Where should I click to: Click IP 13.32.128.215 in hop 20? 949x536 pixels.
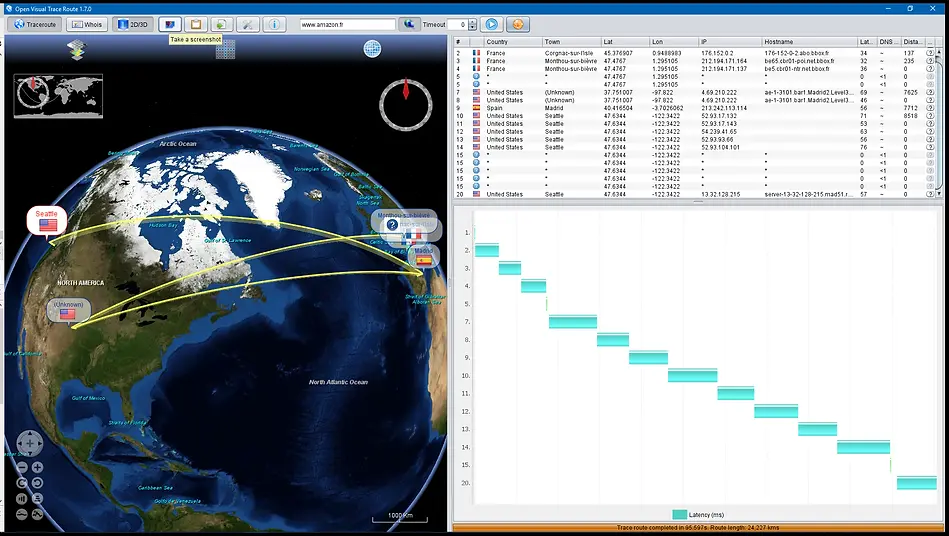pos(730,195)
